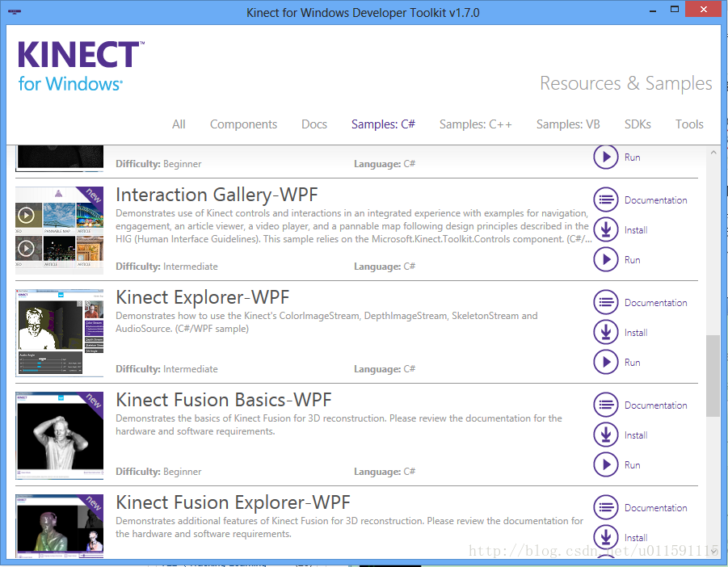Click Difficulty: Beginner under Kinect Fusion Basics-WPF
The image size is (728, 567).
[158, 472]
